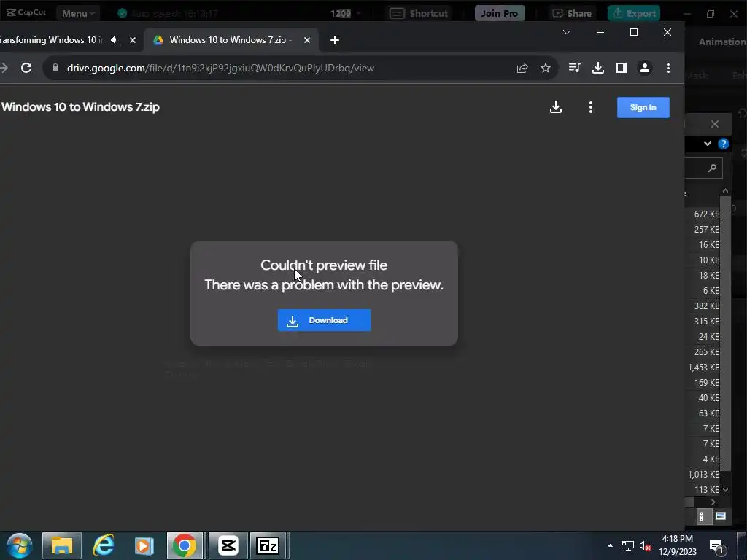Click horizontal scroll right arrow in file list
The image size is (747, 560).
click(713, 502)
